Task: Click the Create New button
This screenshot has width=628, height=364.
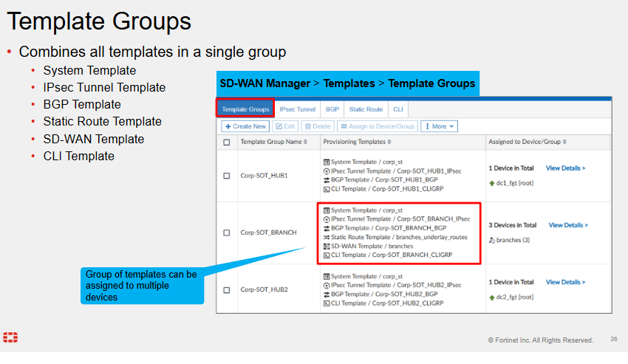Action: tap(245, 126)
